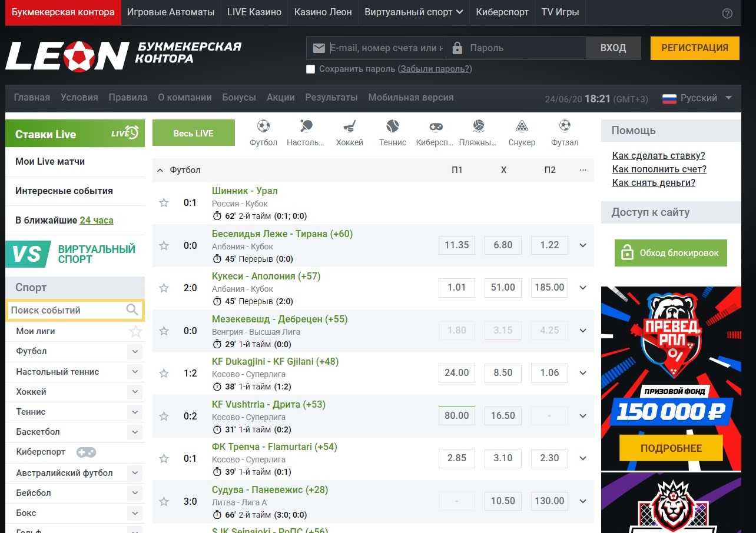The image size is (756, 533).
Task: Click the Futsal sport filter icon
Action: point(565,126)
